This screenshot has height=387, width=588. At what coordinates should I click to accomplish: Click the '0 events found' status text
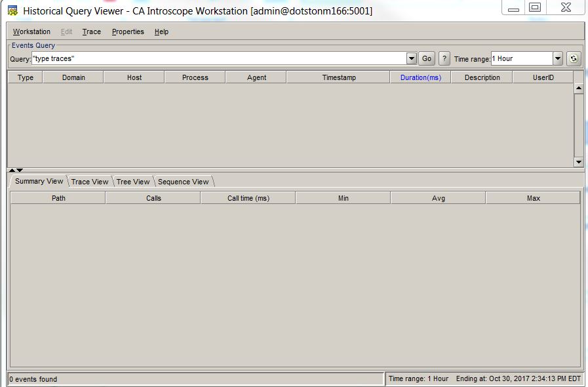pyautogui.click(x=33, y=379)
